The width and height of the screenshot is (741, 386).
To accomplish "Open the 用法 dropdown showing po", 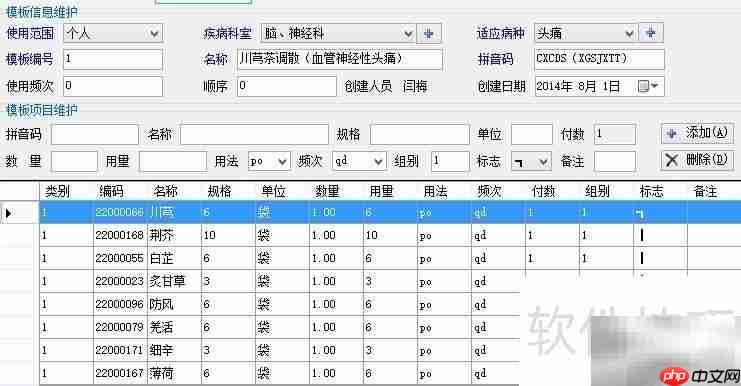I will (282, 162).
